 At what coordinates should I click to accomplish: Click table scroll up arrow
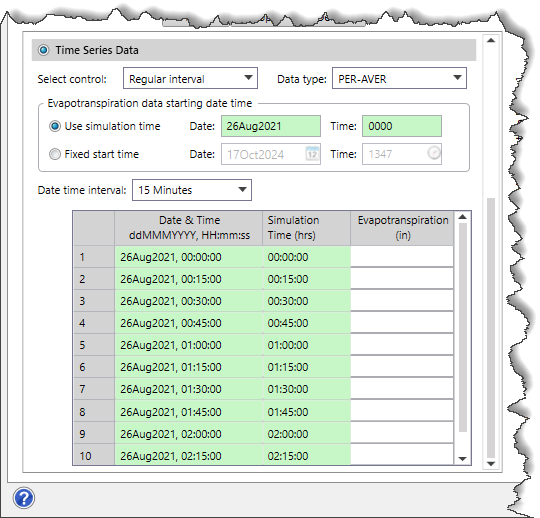[x=463, y=217]
